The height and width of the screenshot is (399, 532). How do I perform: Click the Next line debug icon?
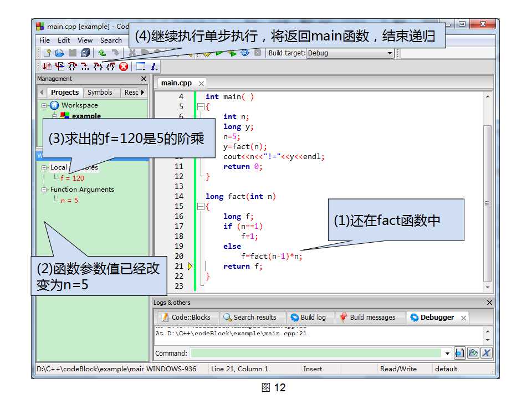72,66
